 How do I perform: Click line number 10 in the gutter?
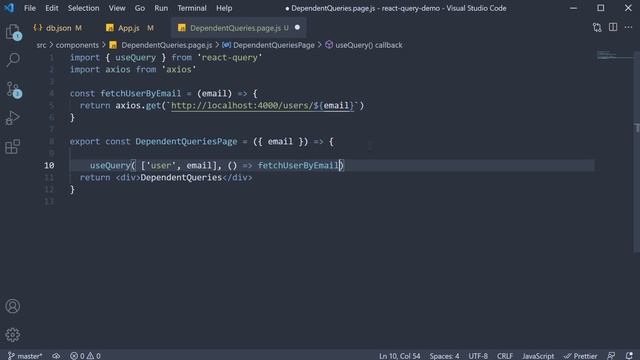pos(49,165)
